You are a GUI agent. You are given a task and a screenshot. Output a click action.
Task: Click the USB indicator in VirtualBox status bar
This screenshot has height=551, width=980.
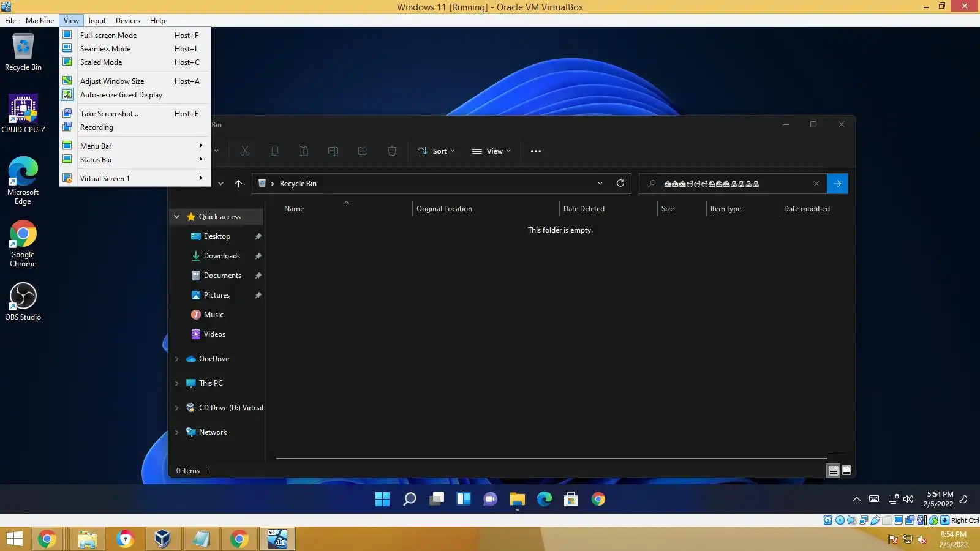click(x=875, y=520)
